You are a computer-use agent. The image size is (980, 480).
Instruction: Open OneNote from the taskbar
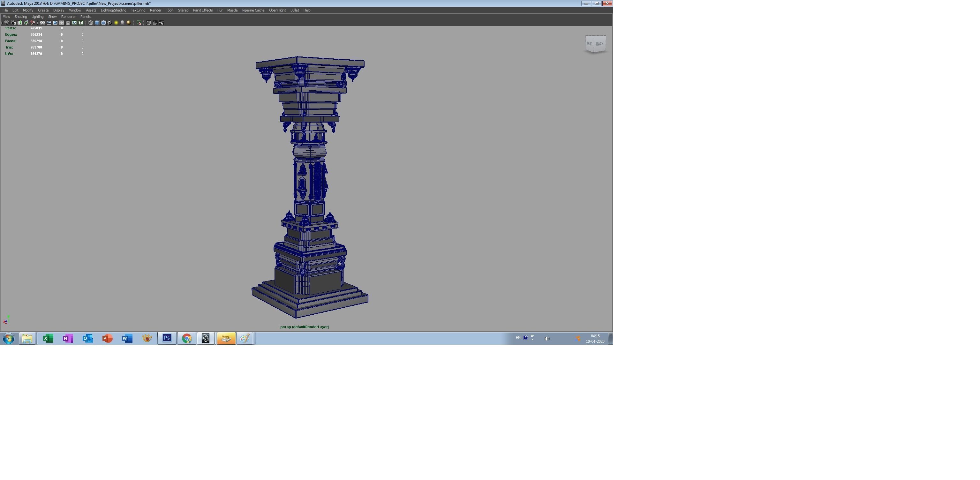(68, 339)
